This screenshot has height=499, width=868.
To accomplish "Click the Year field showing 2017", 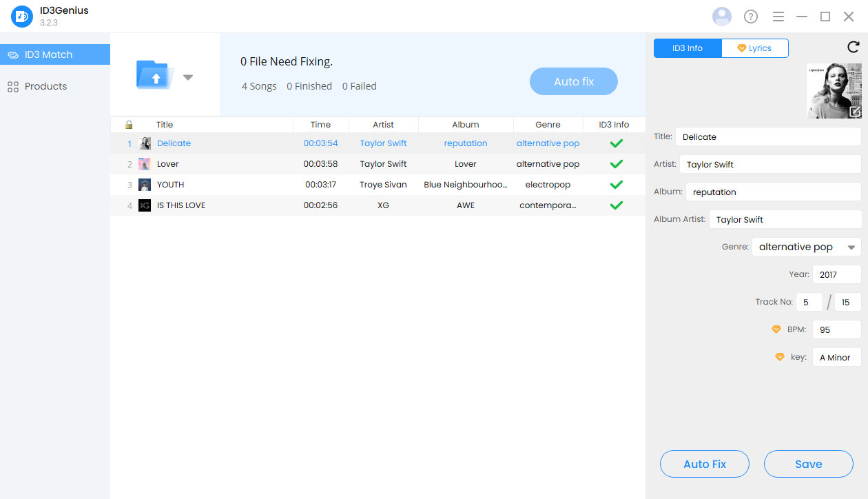I will pyautogui.click(x=837, y=274).
